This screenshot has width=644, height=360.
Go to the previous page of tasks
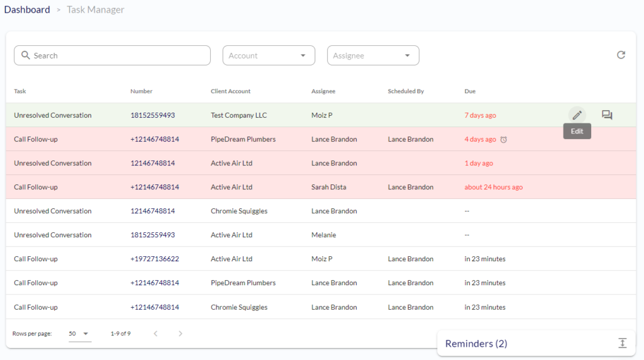[x=156, y=334]
